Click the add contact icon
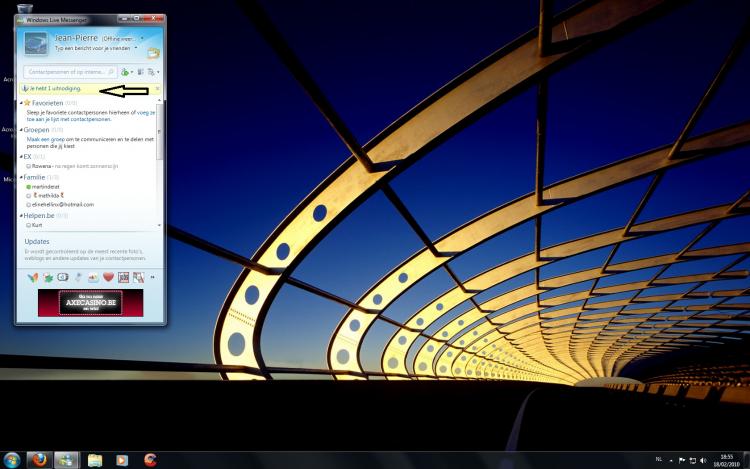The width and height of the screenshot is (750, 469). pos(125,72)
